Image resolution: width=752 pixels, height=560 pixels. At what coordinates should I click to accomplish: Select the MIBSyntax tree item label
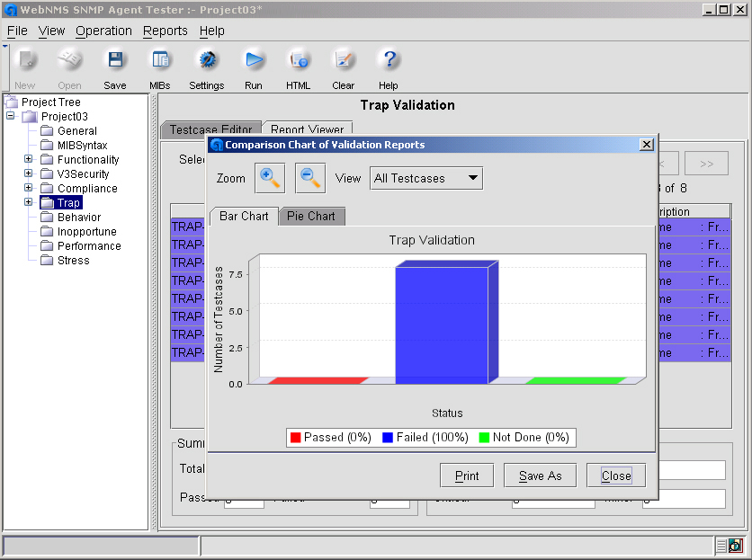tap(83, 146)
